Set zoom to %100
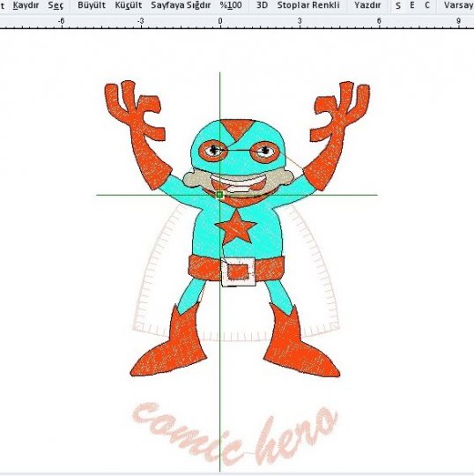 tap(231, 5)
